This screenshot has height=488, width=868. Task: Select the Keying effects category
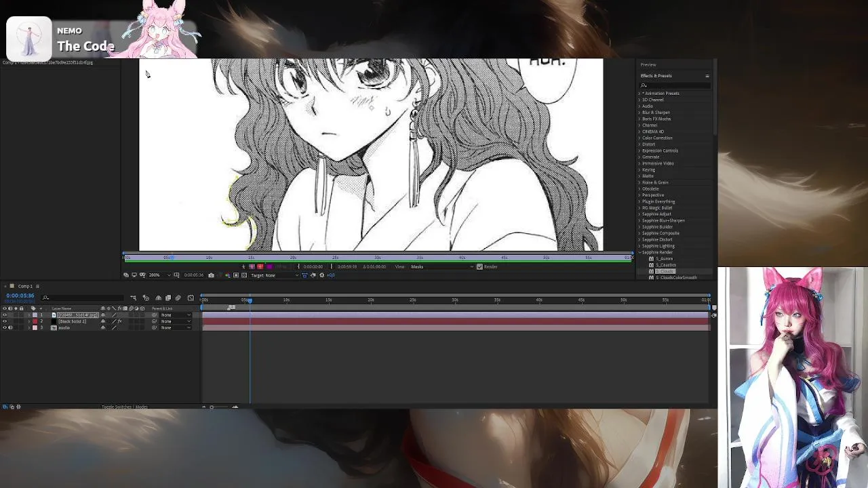[x=648, y=169]
